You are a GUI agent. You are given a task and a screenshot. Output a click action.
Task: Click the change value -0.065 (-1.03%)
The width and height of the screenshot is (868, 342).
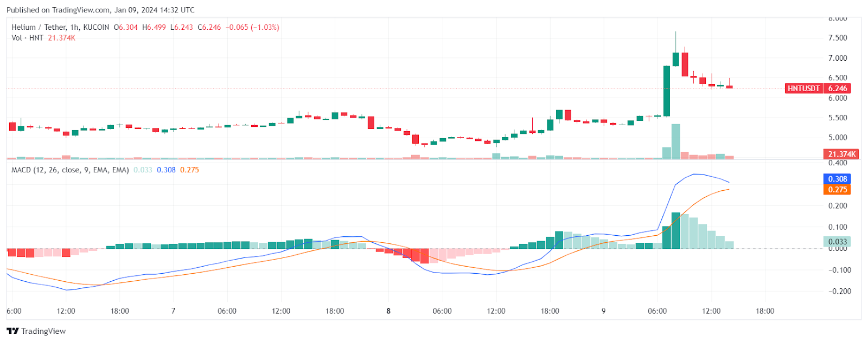click(252, 27)
